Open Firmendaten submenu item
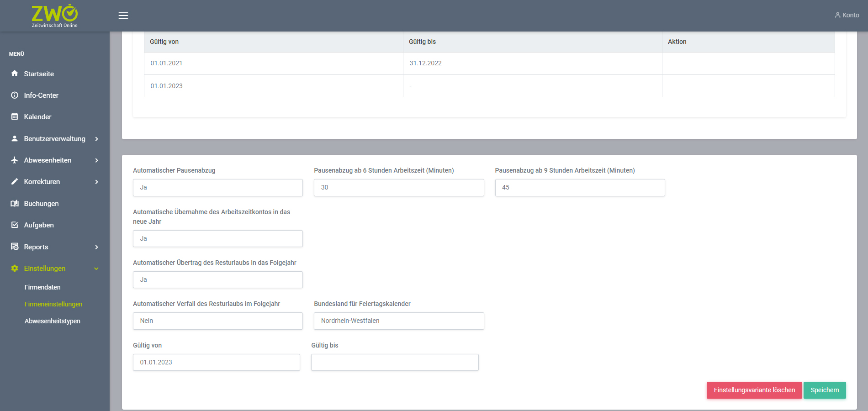The image size is (868, 411). coord(42,287)
